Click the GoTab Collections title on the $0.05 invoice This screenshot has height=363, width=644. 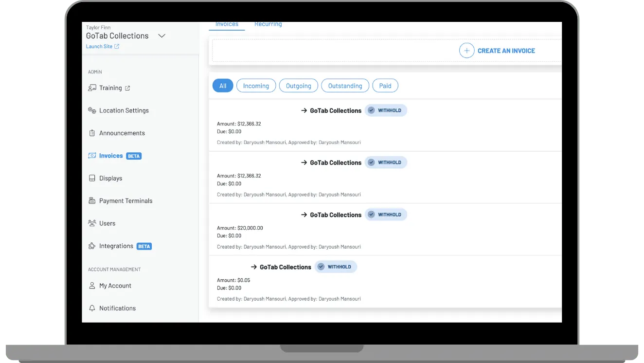pos(286,267)
